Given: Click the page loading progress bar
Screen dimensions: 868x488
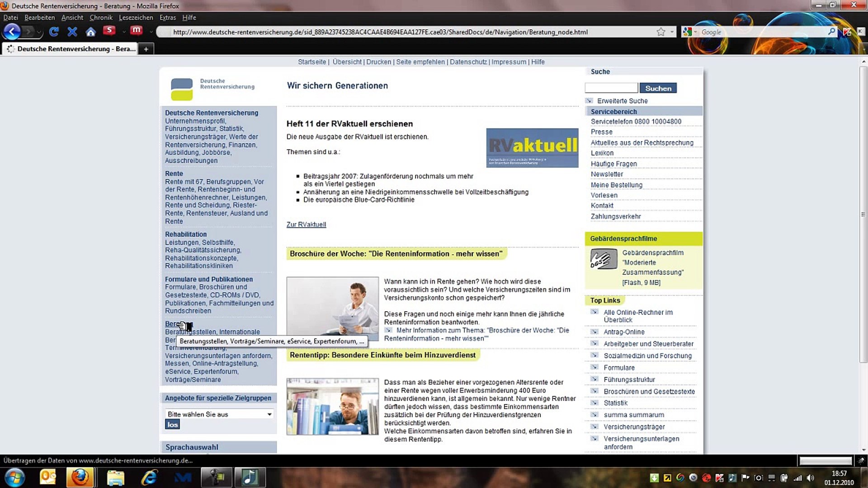Looking at the screenshot, I should (826, 461).
